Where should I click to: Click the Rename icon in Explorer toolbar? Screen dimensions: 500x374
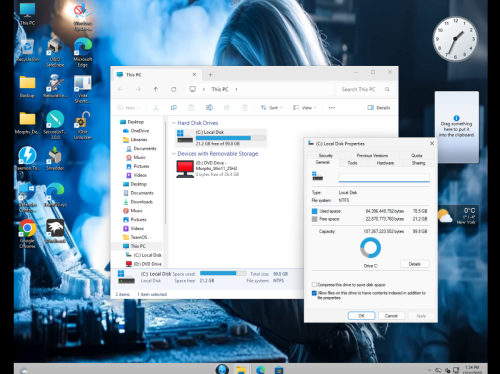[209, 108]
